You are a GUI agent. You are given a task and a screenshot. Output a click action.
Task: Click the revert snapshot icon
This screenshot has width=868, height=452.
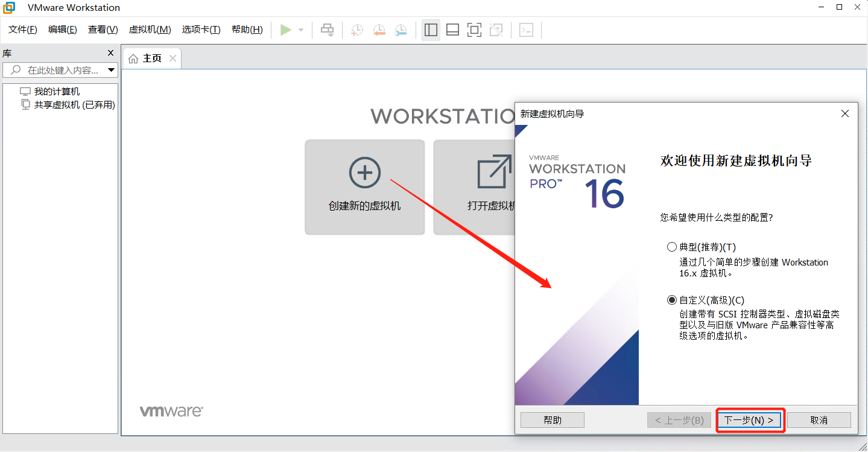tap(379, 30)
